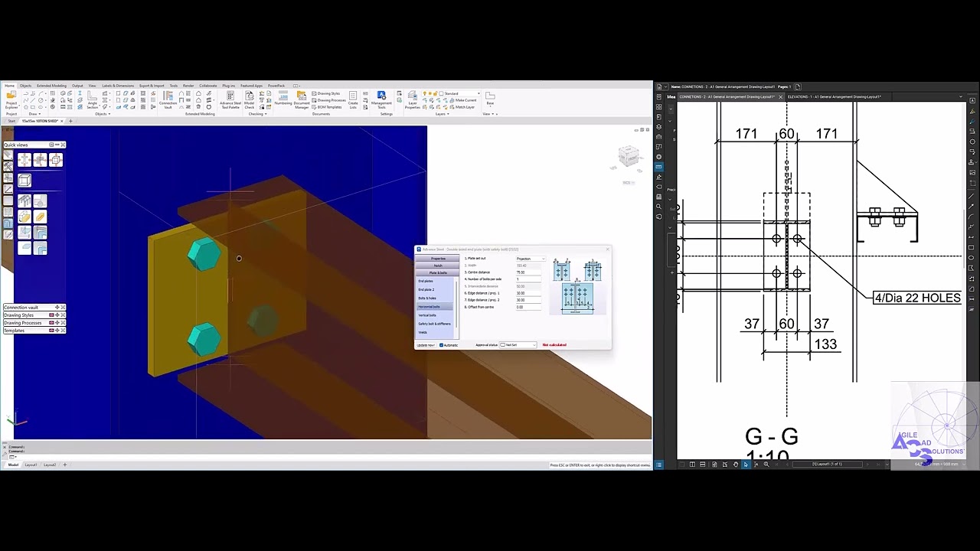Open the Project Explorer tool

(11, 102)
